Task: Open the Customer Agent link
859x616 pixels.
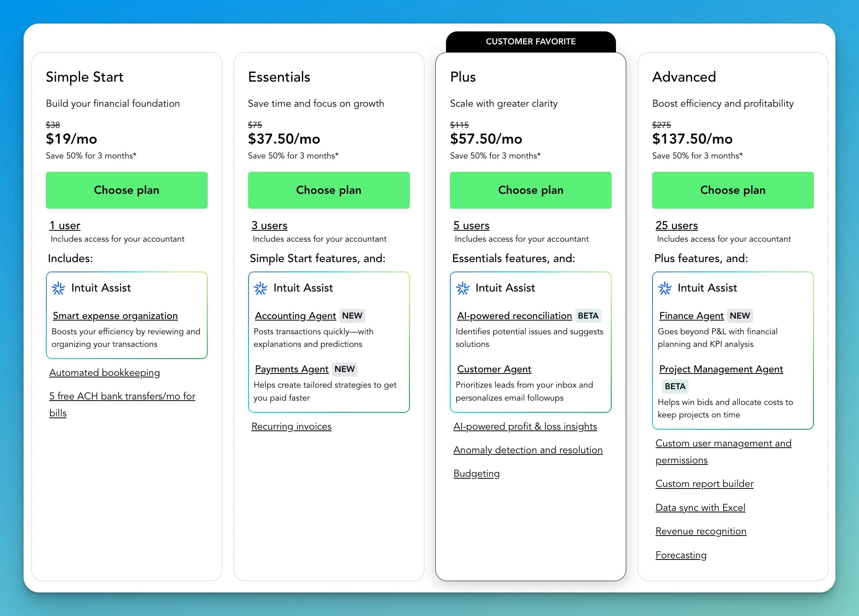Action: 493,369
